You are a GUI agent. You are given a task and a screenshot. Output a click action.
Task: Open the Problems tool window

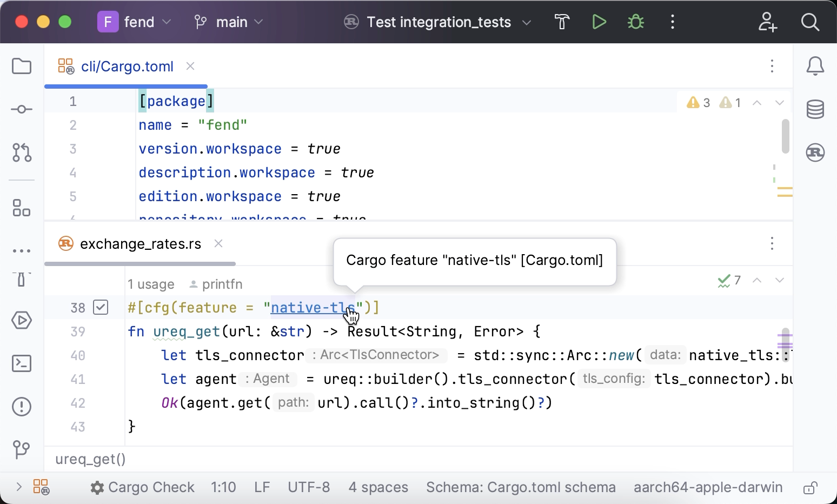click(x=22, y=407)
